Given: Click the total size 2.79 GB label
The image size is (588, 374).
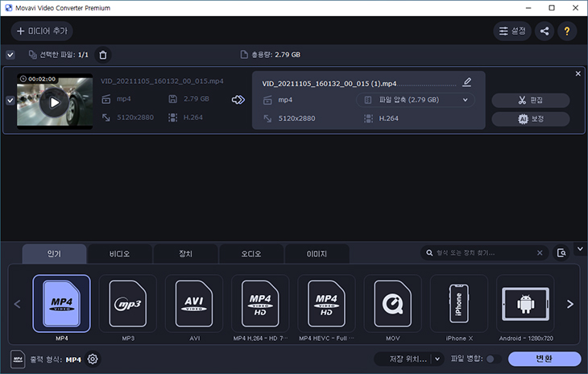Looking at the screenshot, I should tap(275, 55).
